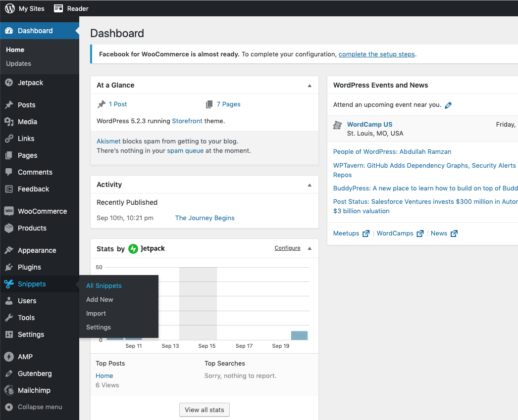Click the Jetpack lightning icon in sidebar
This screenshot has height=420, width=518.
pyautogui.click(x=9, y=83)
